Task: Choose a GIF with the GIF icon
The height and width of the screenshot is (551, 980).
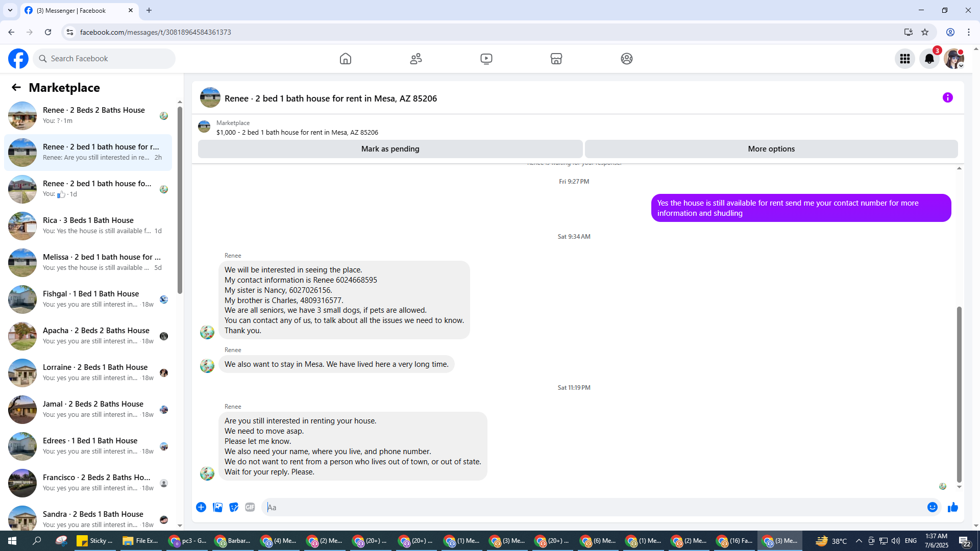Action: [250, 507]
